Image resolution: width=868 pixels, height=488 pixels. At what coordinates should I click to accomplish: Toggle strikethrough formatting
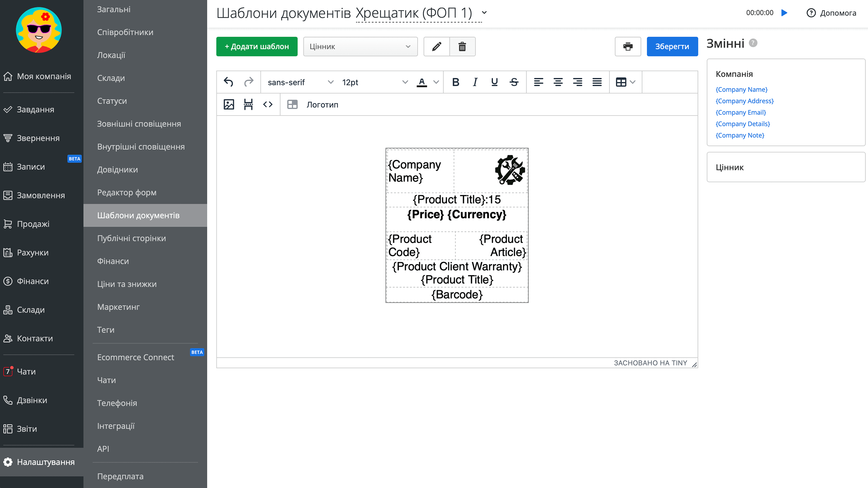[514, 82]
